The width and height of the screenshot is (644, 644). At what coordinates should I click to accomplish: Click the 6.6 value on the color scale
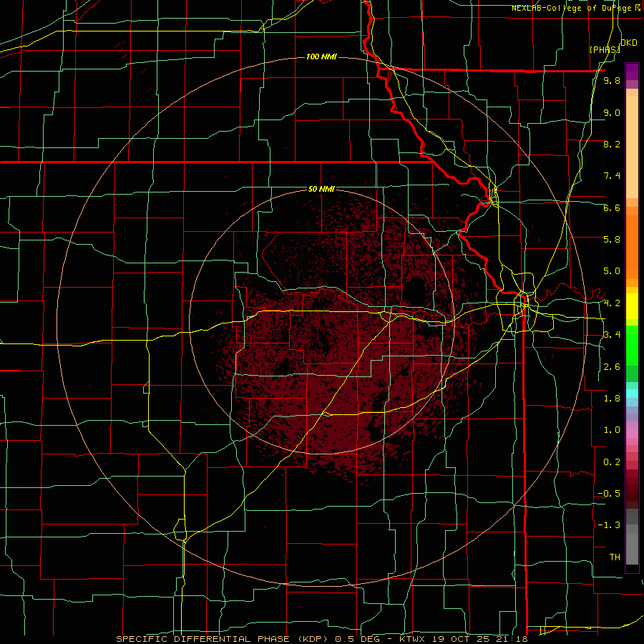tap(612, 208)
